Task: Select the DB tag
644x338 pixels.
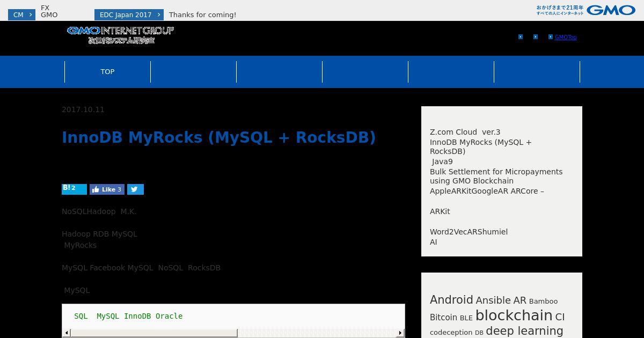Action: tap(479, 333)
